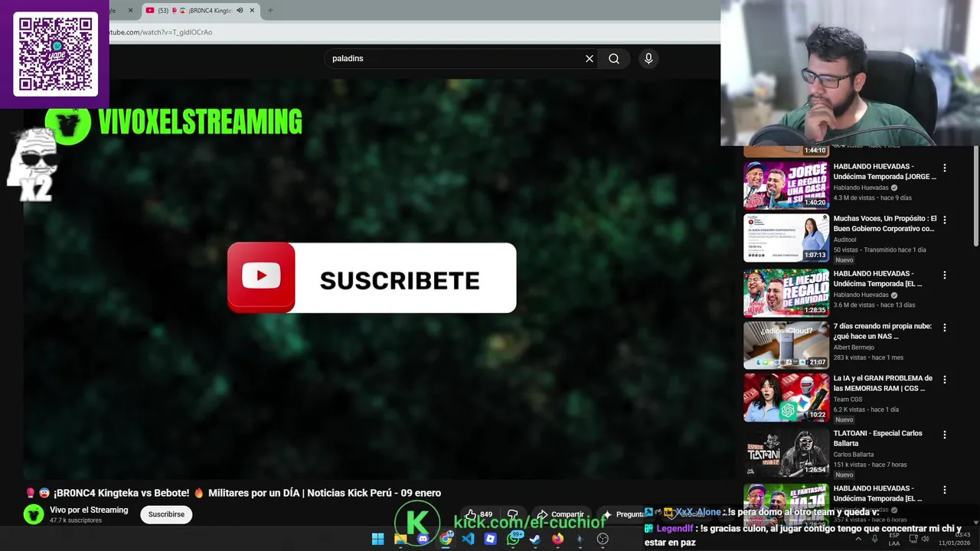980x551 pixels.
Task: Switch ESP LAA keyboard language indicator
Action: pos(894,539)
